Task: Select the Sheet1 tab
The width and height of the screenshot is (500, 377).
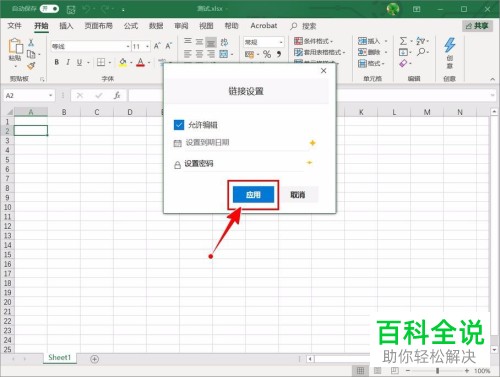Action: (60, 357)
